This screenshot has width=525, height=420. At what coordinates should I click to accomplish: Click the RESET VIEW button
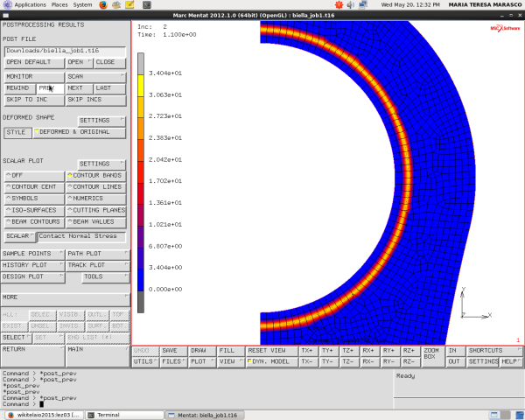coord(271,351)
